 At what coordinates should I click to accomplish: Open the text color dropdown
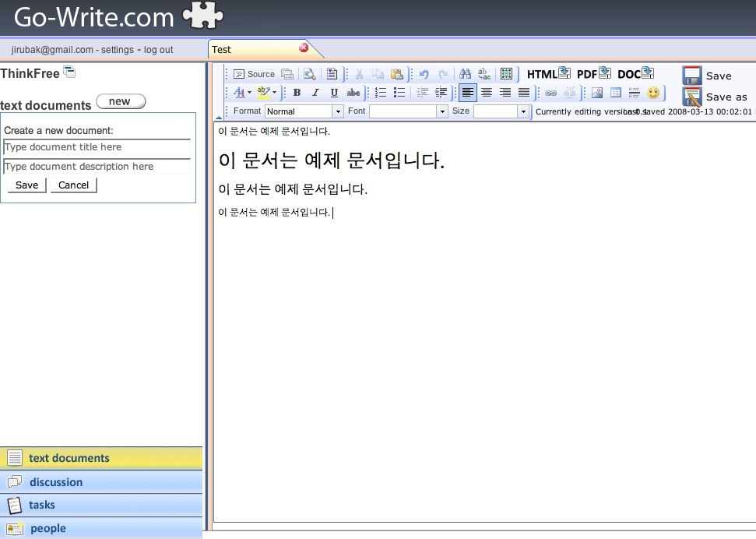point(242,92)
